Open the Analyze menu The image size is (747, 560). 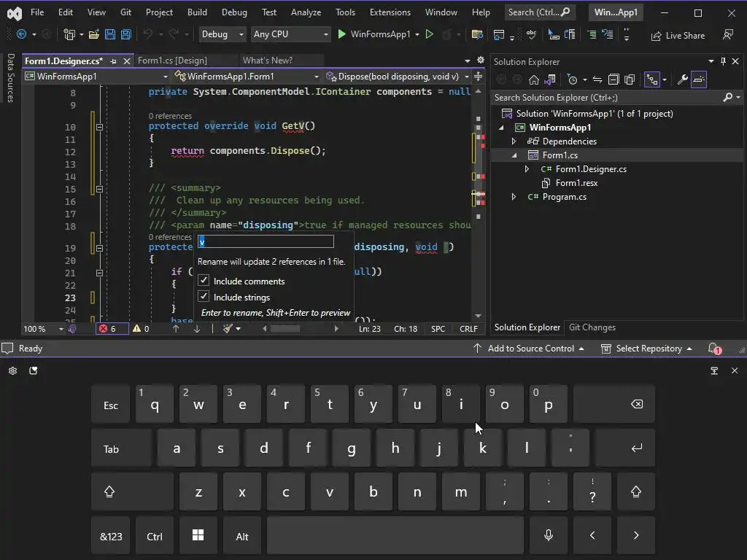coord(306,12)
